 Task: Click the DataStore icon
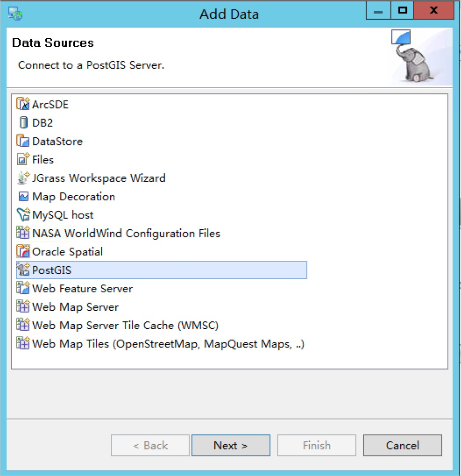click(x=23, y=141)
